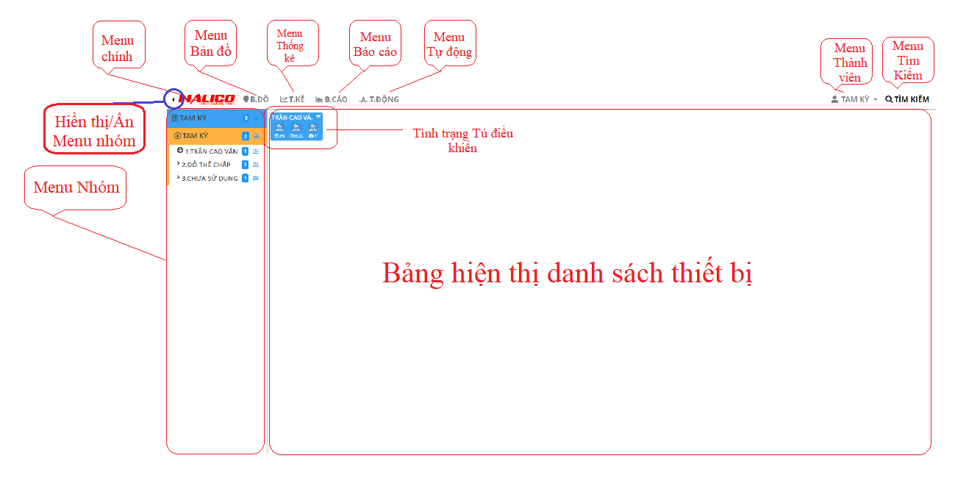Select the map pin icon beside B.ĐỒ
Image resolution: width=980 pixels, height=500 pixels.
(246, 99)
